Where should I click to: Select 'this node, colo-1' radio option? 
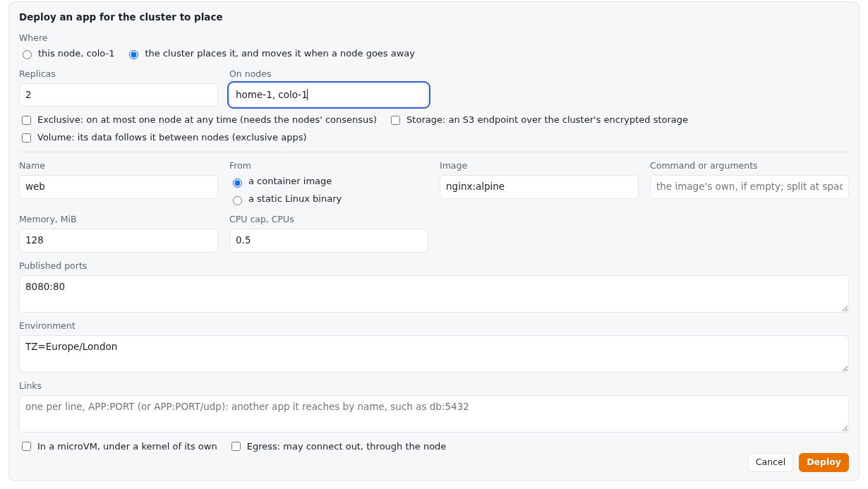click(27, 54)
